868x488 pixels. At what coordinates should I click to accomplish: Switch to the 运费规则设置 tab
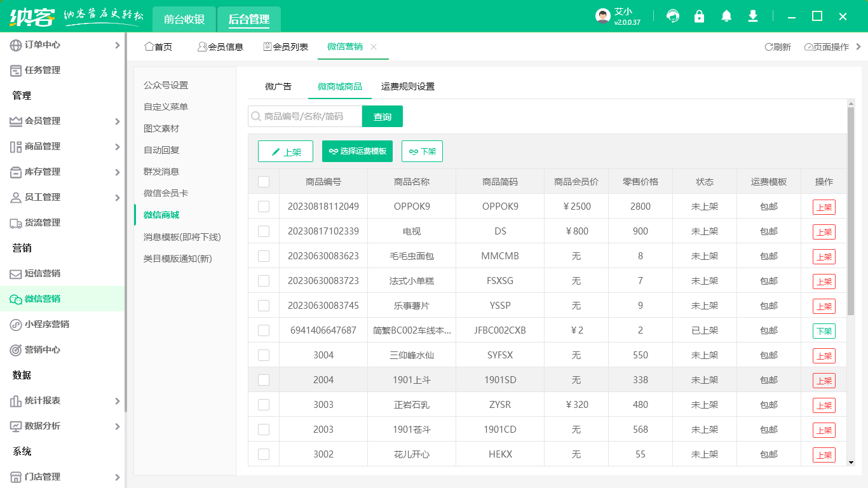[409, 86]
